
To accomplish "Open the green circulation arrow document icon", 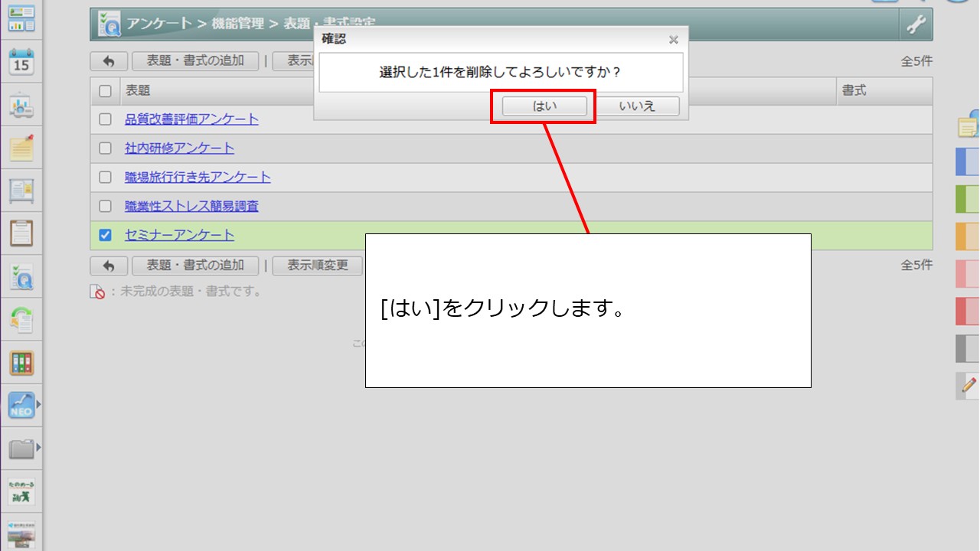I will pos(21,320).
